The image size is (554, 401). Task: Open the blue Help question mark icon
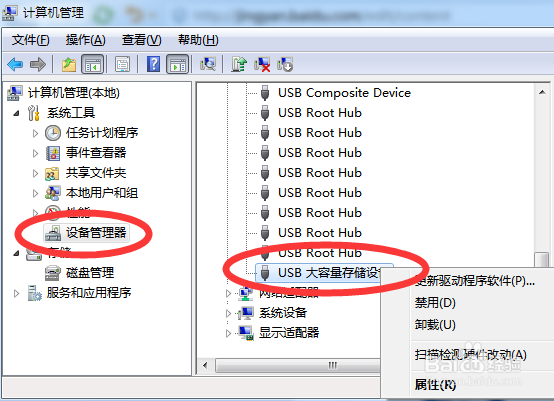tap(153, 64)
